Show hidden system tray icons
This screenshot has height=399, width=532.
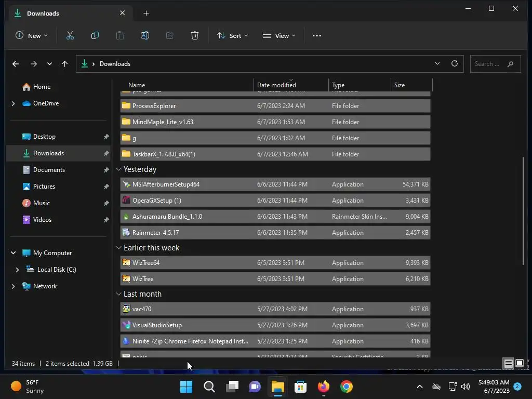420,387
